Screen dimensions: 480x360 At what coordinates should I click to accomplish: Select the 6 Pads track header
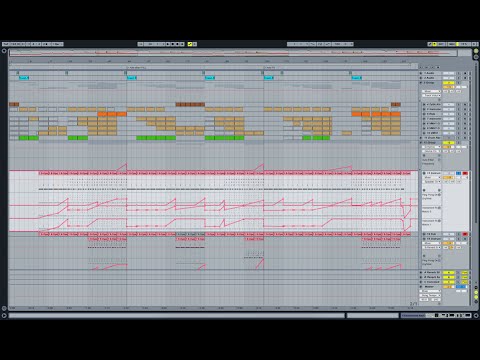click(432, 114)
